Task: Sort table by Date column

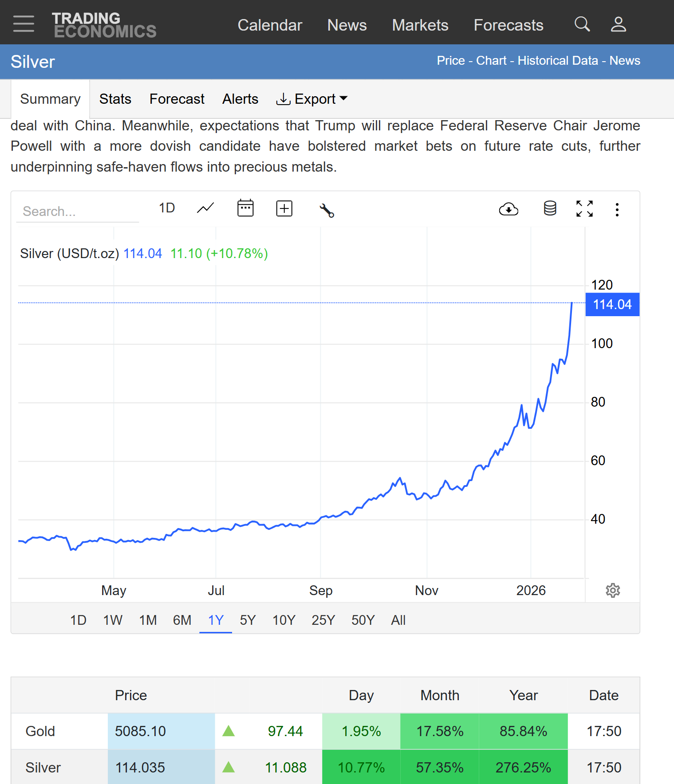Action: tap(603, 695)
